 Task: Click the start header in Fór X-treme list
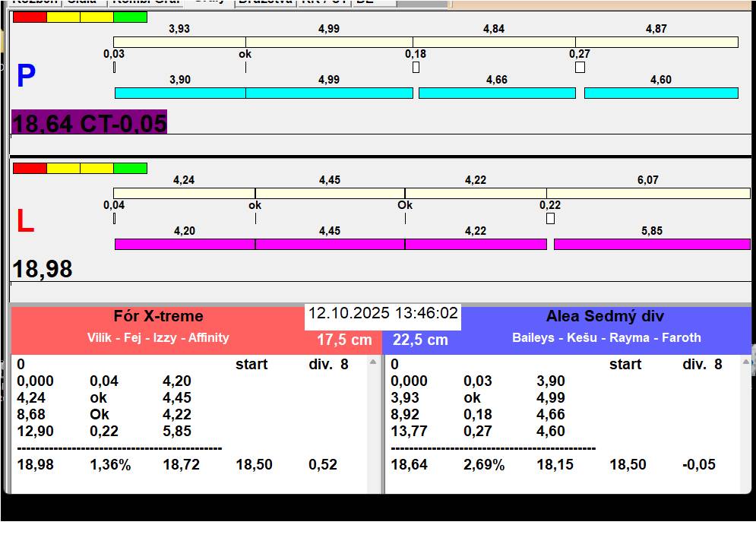(251, 365)
